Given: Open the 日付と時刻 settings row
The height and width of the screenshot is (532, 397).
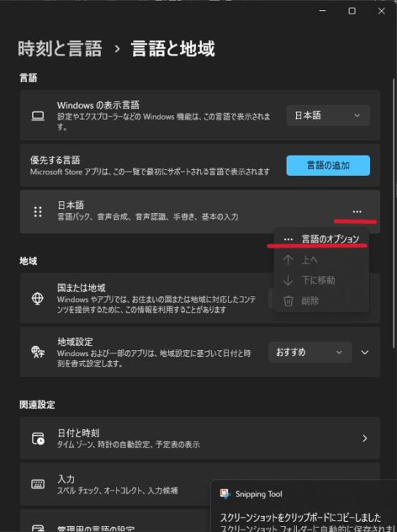Looking at the screenshot, I should (200, 438).
